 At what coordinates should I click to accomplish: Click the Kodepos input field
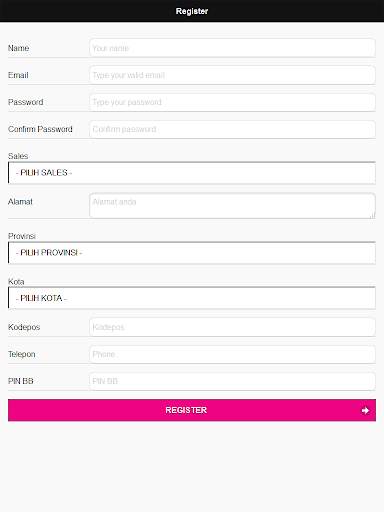point(232,327)
